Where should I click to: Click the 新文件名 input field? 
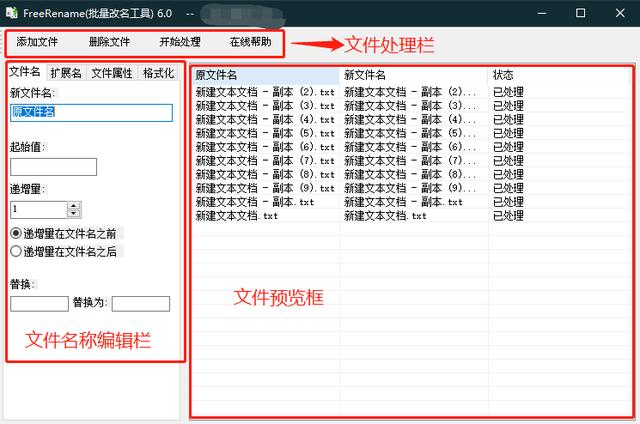pyautogui.click(x=91, y=113)
